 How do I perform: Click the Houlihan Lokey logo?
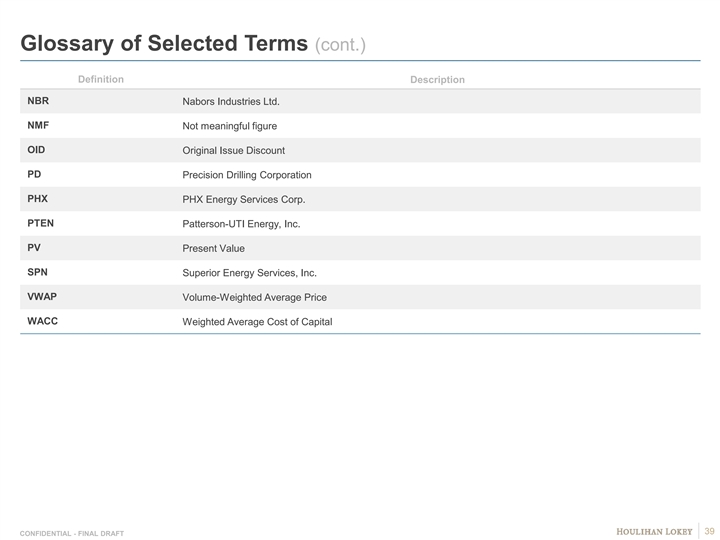653,530
